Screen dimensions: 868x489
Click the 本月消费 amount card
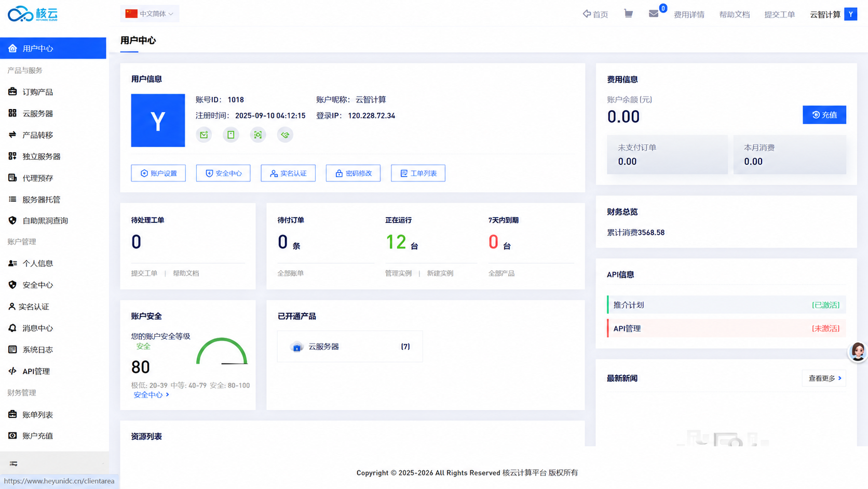[x=790, y=155]
